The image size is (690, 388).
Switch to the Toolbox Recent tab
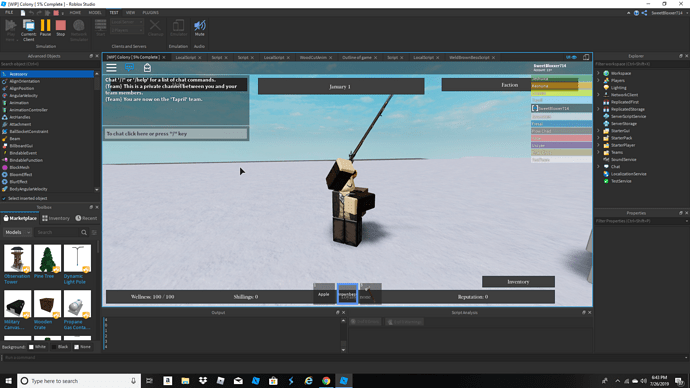click(86, 218)
